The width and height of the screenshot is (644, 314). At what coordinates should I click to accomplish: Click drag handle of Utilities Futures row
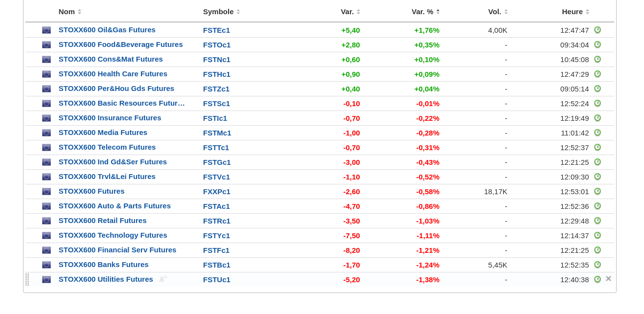(27, 279)
